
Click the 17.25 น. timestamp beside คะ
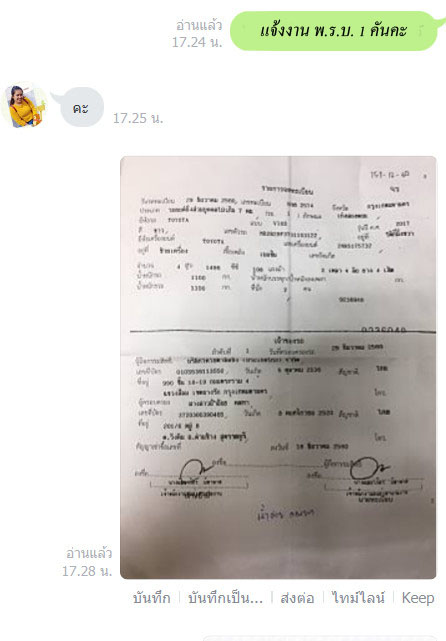pos(138,118)
